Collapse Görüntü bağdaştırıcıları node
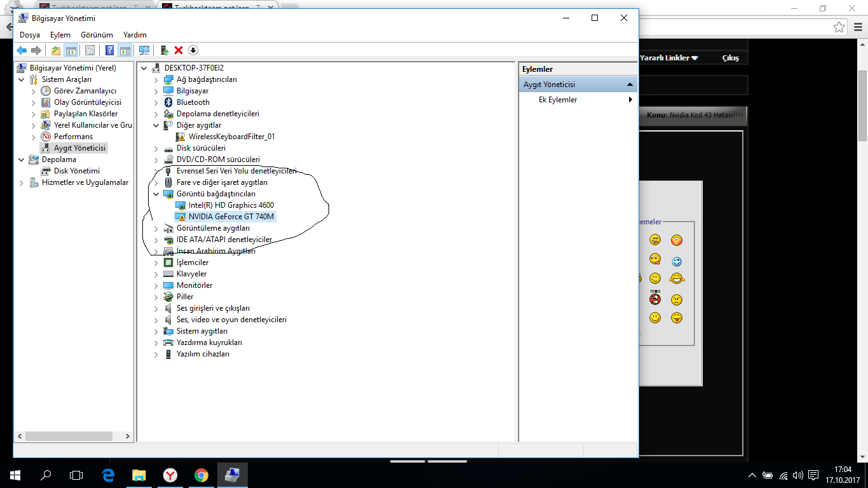This screenshot has height=488, width=868. tap(156, 194)
